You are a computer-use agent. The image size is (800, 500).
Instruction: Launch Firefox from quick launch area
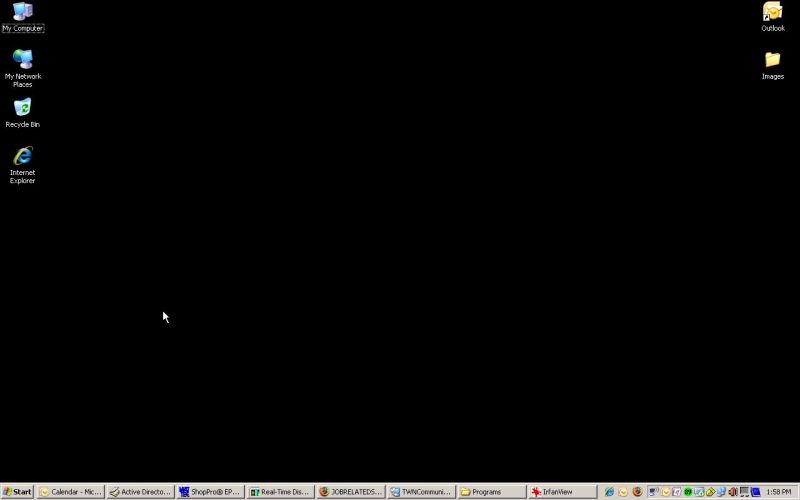pos(637,491)
